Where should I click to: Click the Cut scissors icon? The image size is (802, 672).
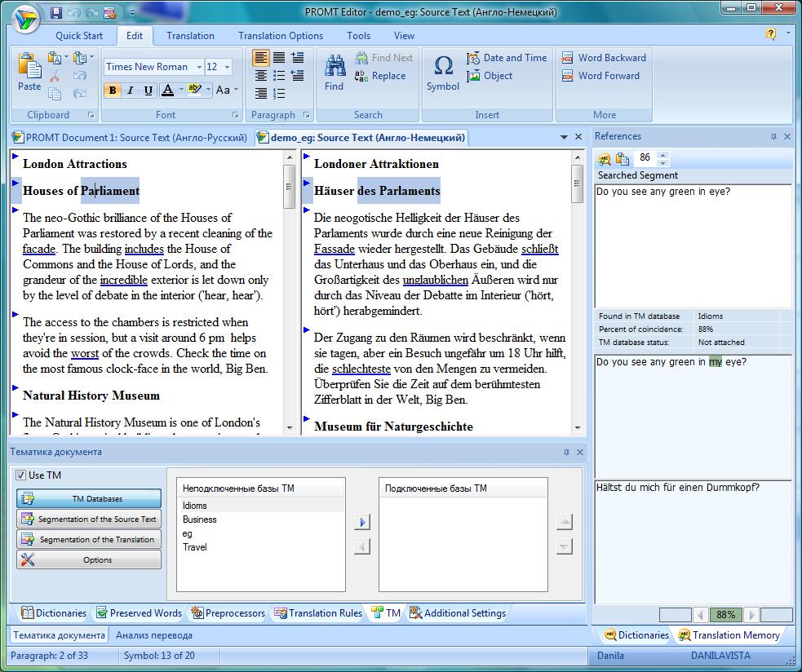(54, 76)
